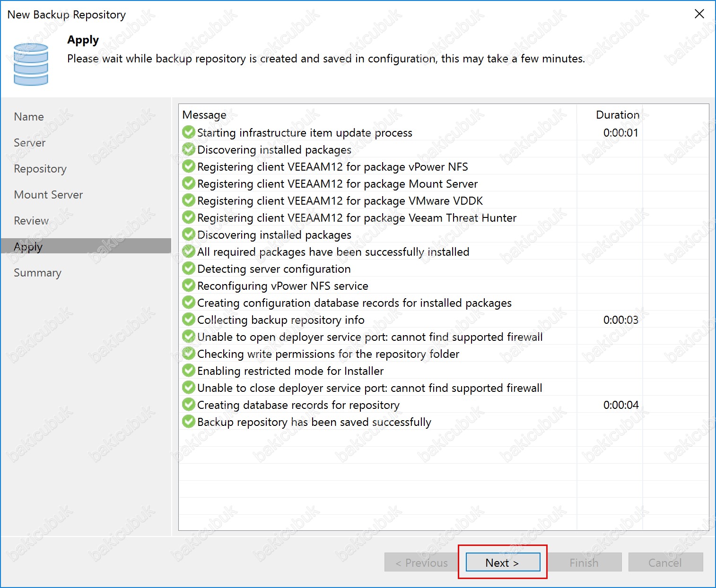Click the Message column header
This screenshot has width=716, height=588.
[x=204, y=115]
